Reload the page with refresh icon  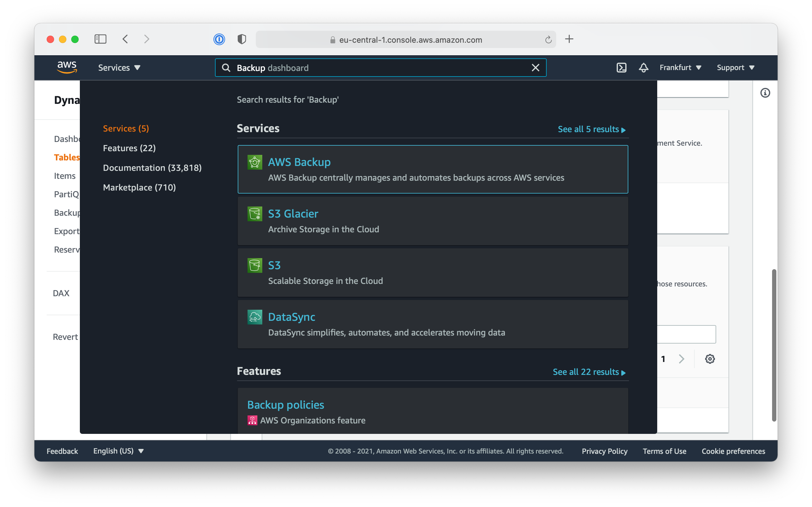click(548, 40)
